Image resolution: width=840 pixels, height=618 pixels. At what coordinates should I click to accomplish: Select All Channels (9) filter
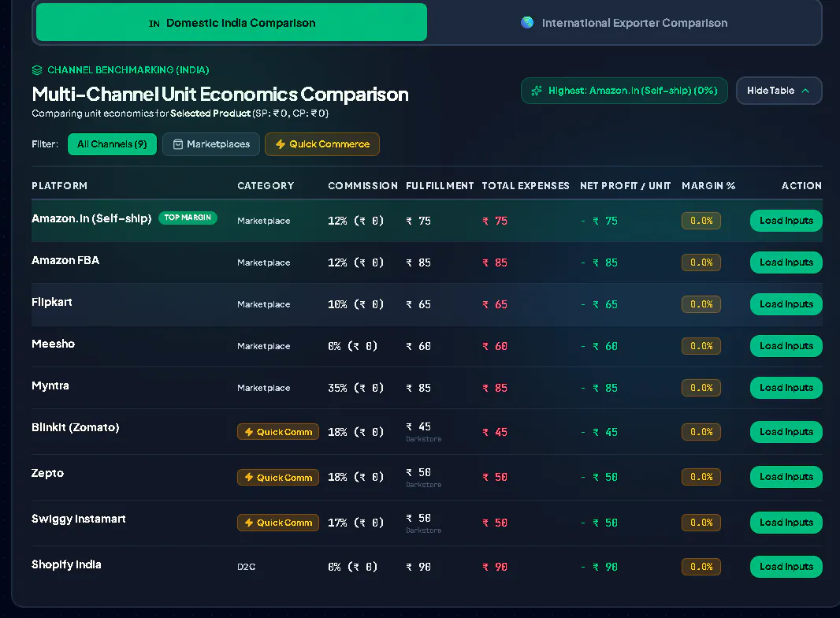coord(112,144)
